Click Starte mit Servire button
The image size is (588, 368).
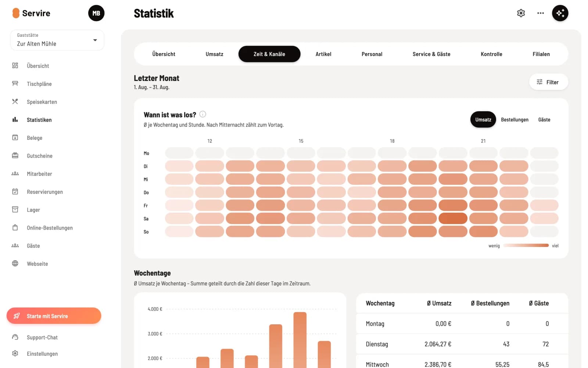(54, 316)
